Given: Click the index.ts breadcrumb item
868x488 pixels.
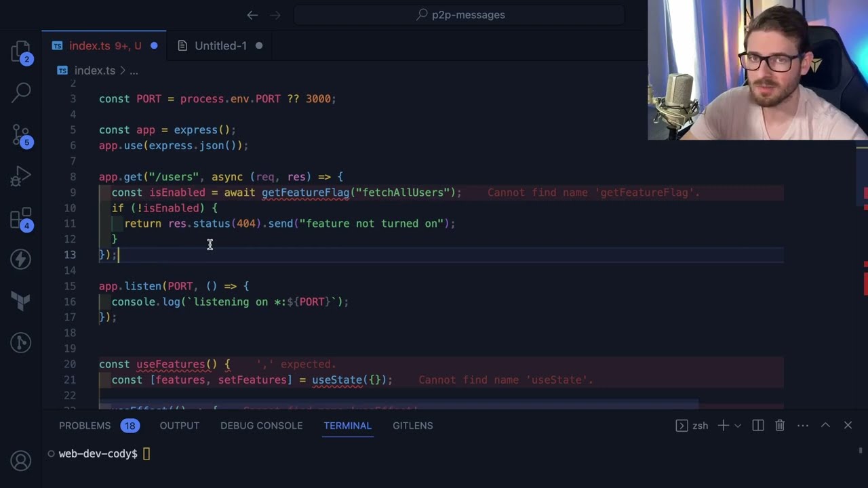Looking at the screenshot, I should [x=94, y=70].
